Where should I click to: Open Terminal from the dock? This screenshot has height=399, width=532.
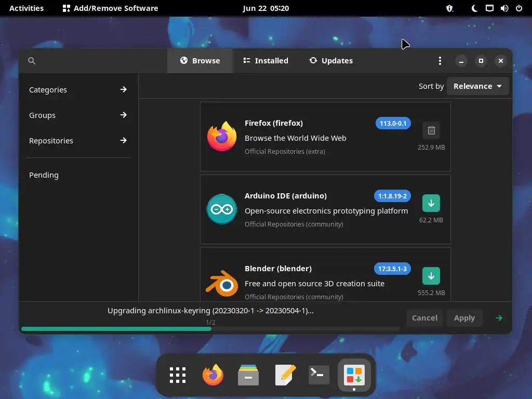[319, 375]
